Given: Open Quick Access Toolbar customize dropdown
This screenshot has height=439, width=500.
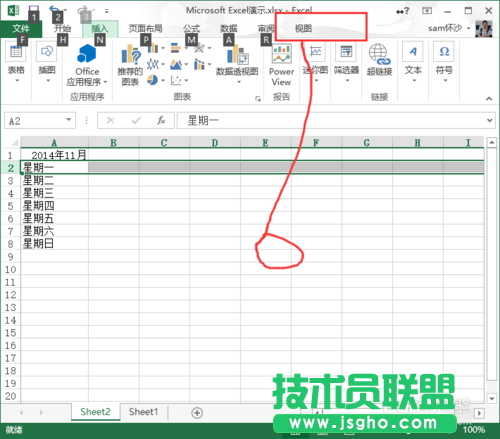Looking at the screenshot, I should click(107, 11).
